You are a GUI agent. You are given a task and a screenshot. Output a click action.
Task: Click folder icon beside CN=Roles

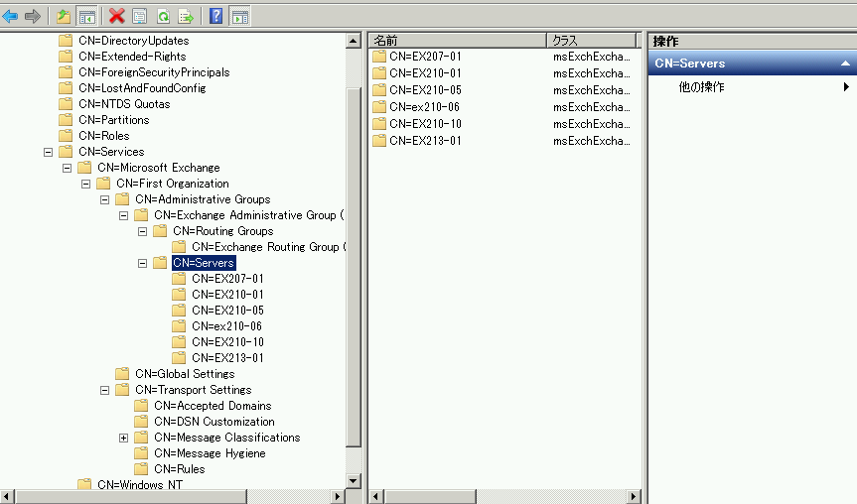(x=66, y=135)
